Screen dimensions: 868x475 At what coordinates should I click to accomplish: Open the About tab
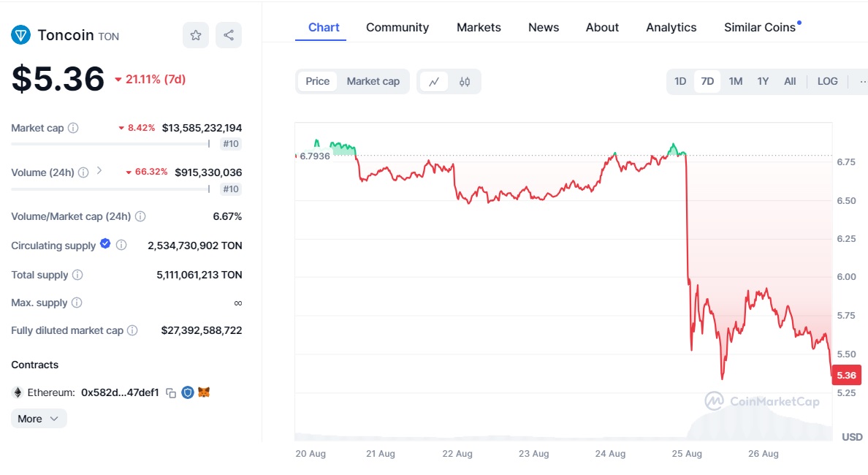coord(602,28)
